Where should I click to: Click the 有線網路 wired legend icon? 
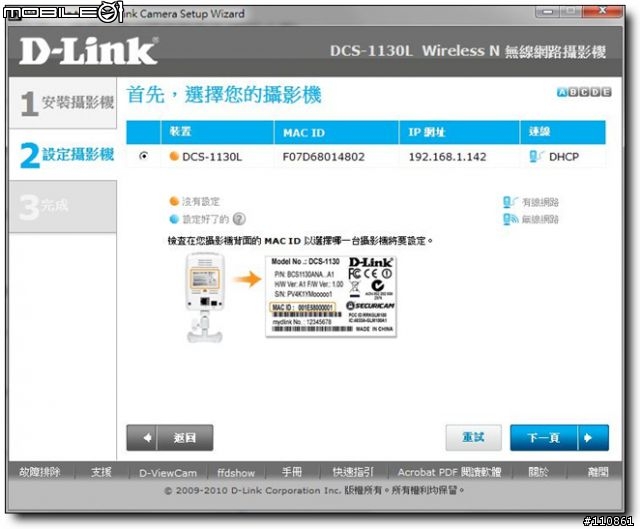tap(511, 202)
